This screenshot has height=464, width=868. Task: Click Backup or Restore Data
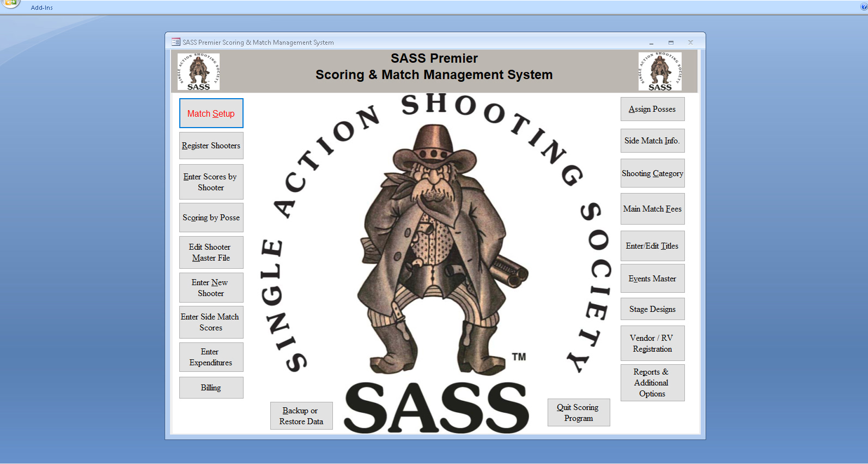301,416
